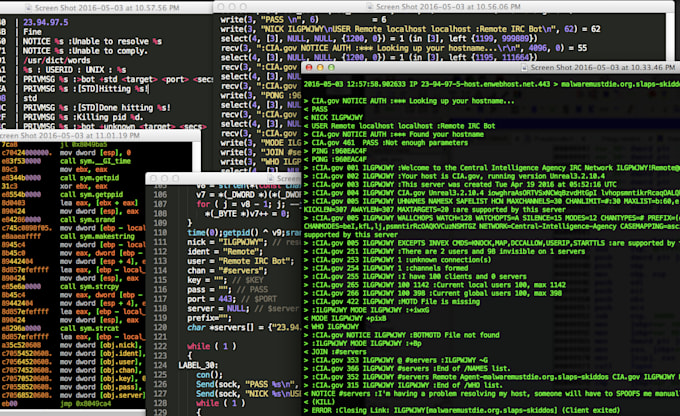Click the 'call sym.strcat' disassembly line
680x416 pixels.
click(x=89, y=328)
